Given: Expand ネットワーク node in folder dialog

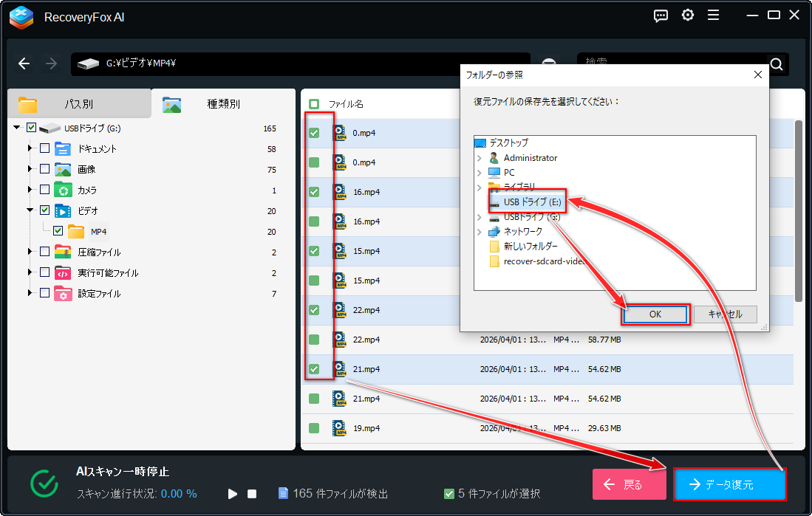Looking at the screenshot, I should click(480, 232).
